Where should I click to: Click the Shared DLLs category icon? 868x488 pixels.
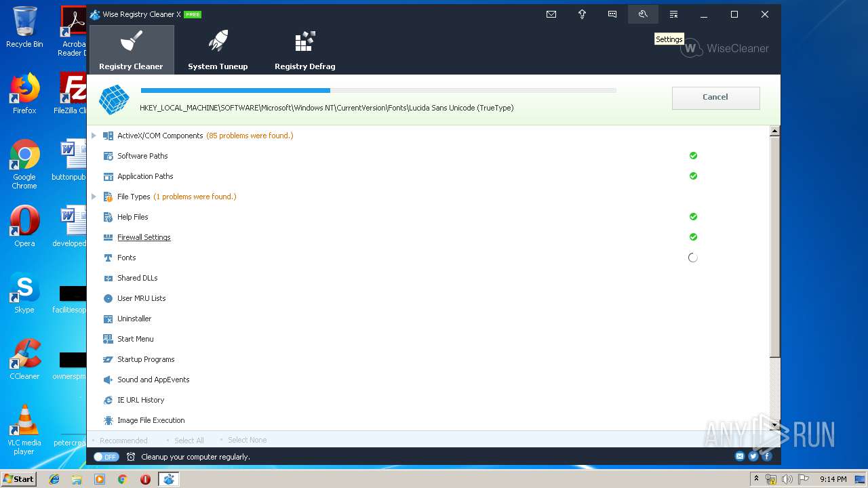(108, 278)
